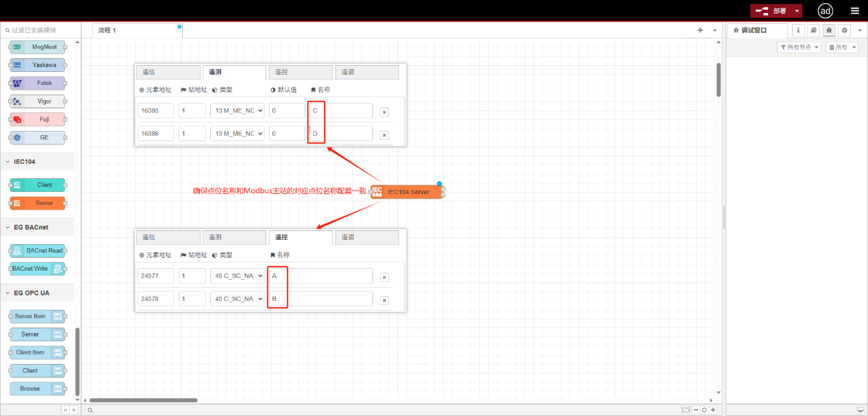
Task: Delete the 16385 row with x icon
Action: [x=384, y=112]
